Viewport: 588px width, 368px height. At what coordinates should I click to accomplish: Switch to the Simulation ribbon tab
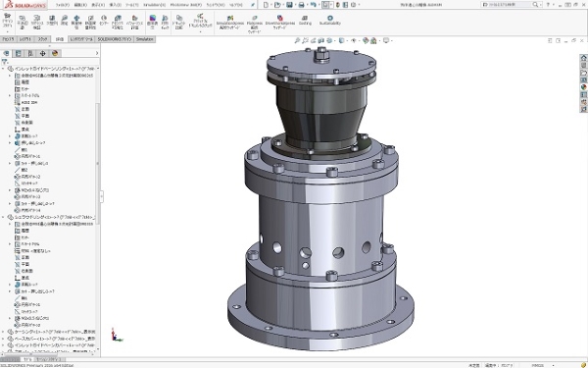pos(144,39)
